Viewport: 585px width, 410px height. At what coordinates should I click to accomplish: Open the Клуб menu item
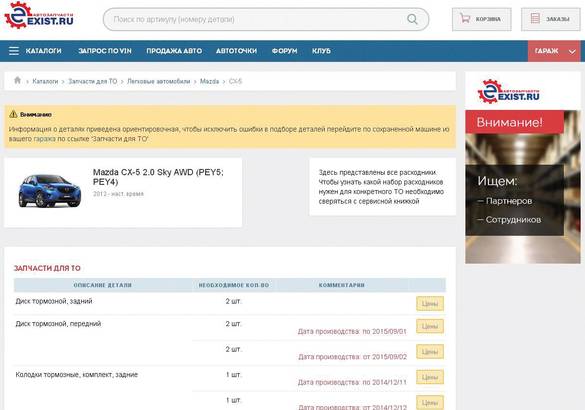pyautogui.click(x=321, y=51)
